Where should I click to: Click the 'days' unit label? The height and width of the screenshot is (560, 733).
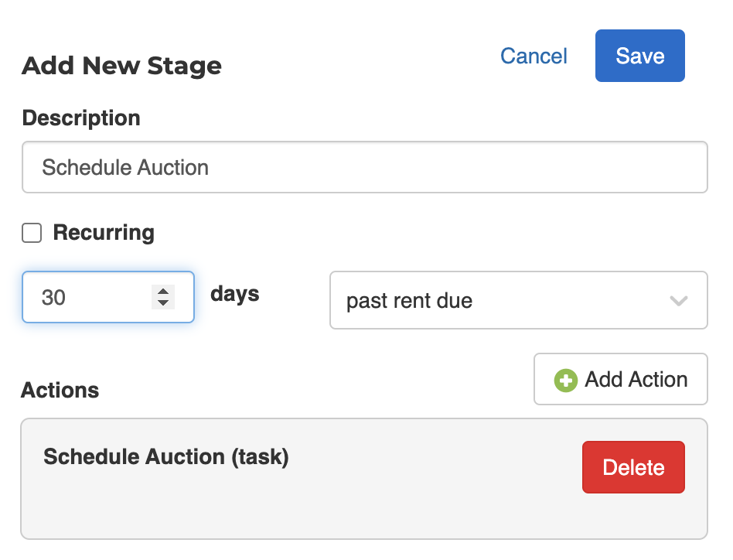click(x=234, y=294)
